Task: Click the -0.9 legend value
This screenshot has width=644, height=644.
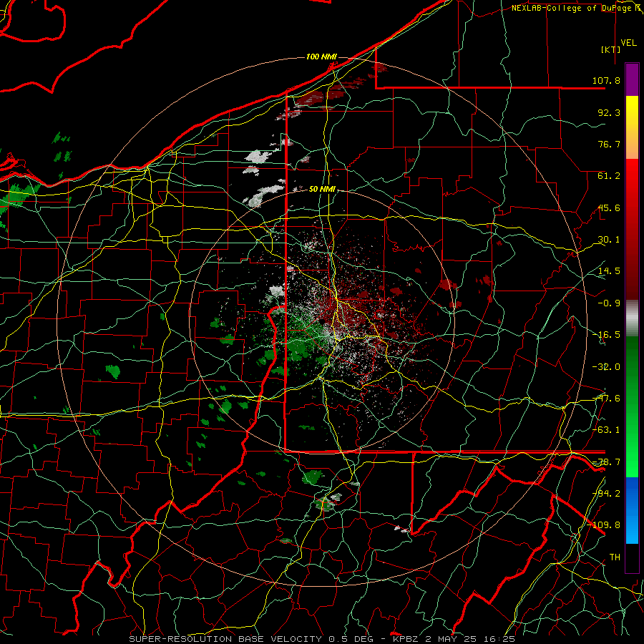Action: tap(609, 303)
